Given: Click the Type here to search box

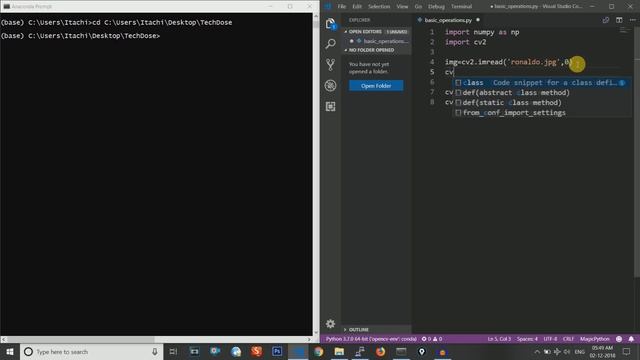Looking at the screenshot, I should 91,351.
